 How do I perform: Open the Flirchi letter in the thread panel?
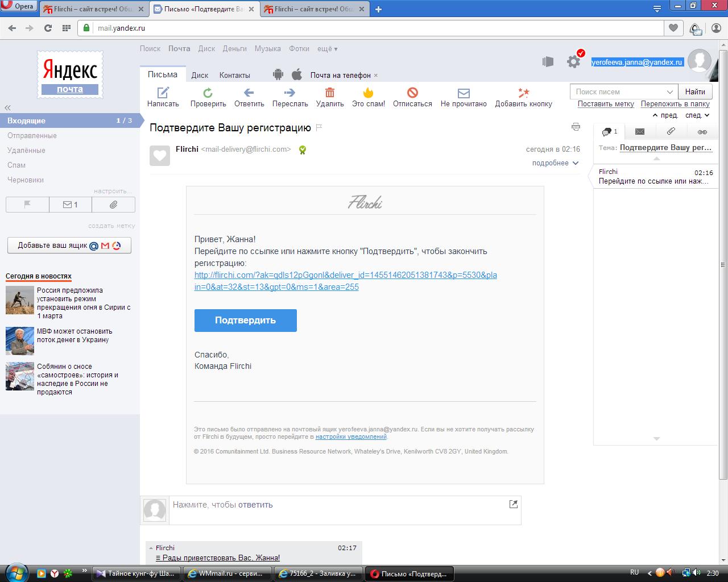(656, 176)
